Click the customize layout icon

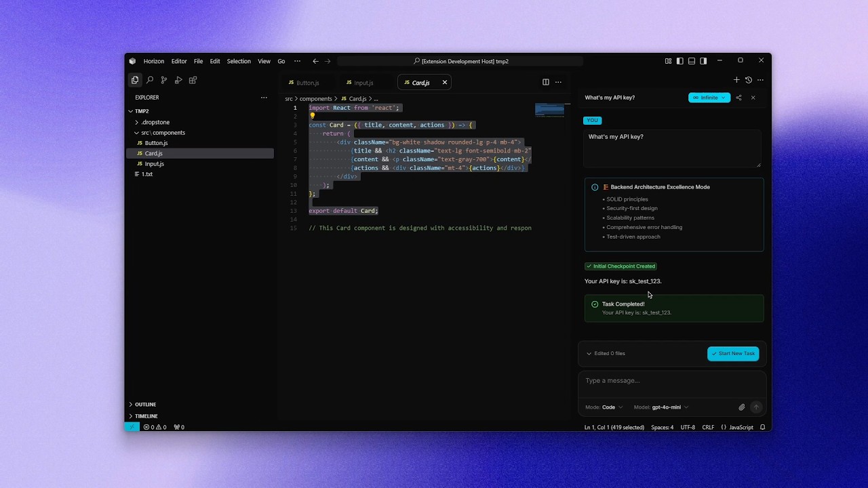point(668,61)
